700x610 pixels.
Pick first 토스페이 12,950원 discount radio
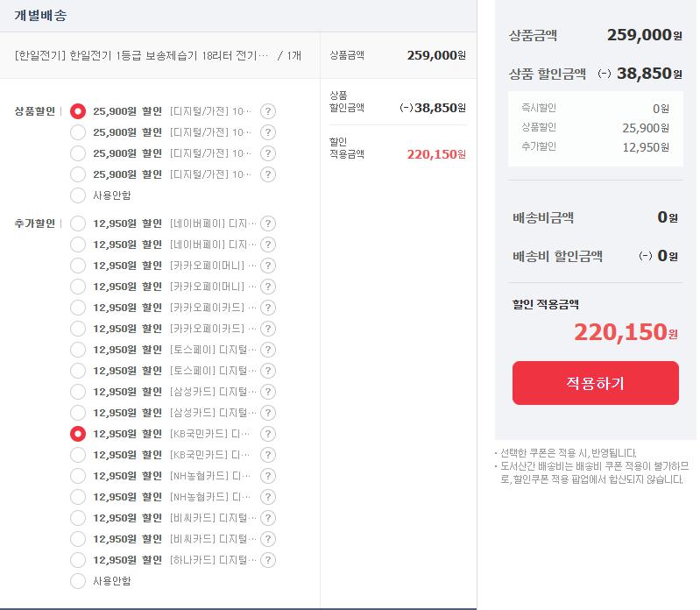pyautogui.click(x=78, y=350)
